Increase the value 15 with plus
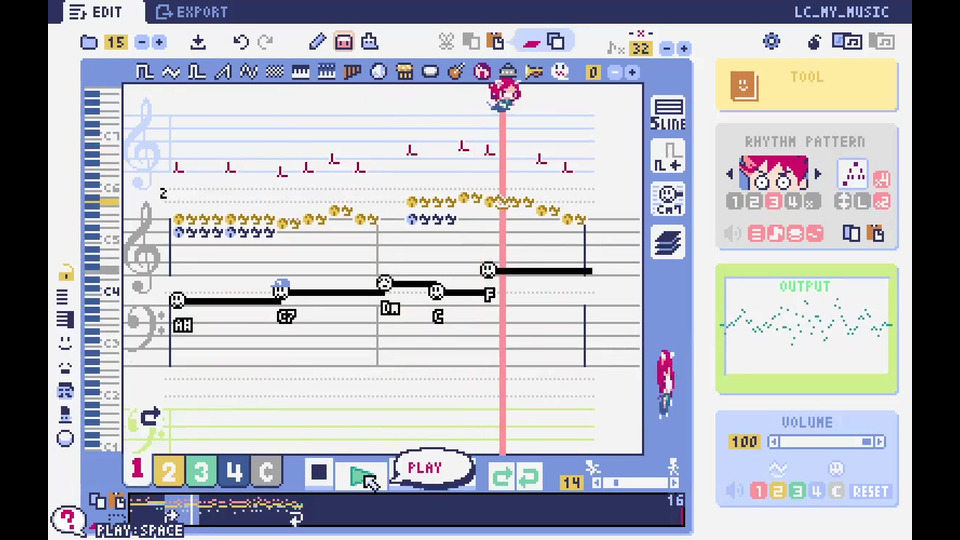This screenshot has width=960, height=540. click(159, 42)
